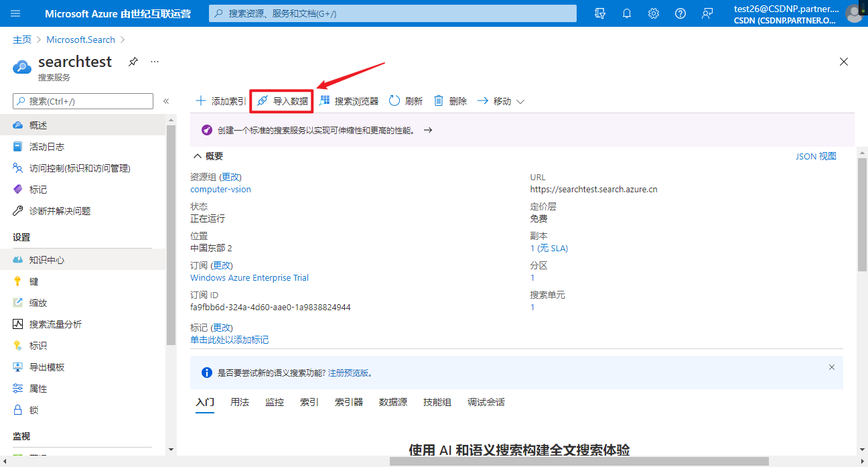Collapse the Essentials (概要) section
The height and width of the screenshot is (467, 868).
208,156
